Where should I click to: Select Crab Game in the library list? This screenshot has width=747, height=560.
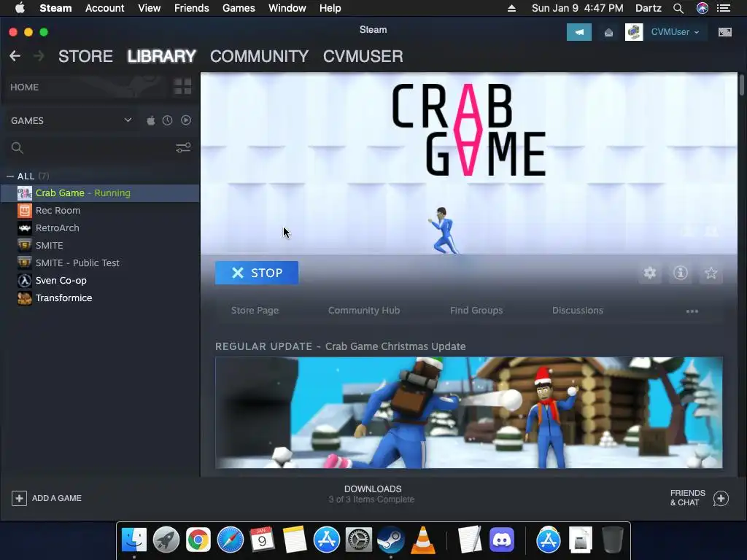(x=100, y=192)
